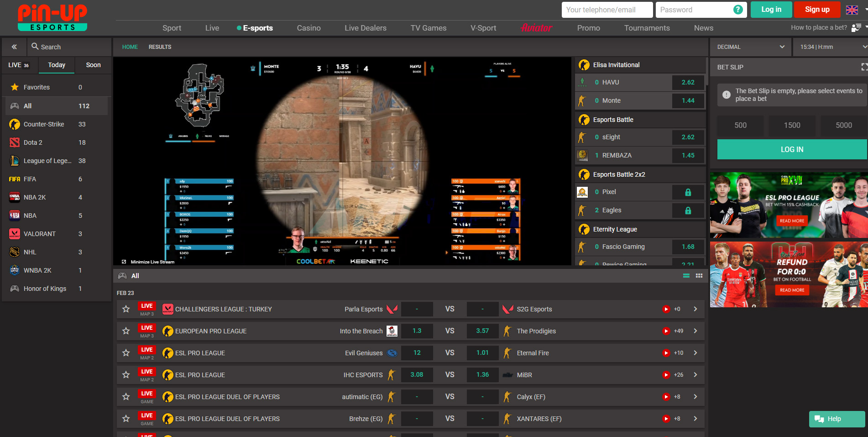Favorite the European Pro League match star
The image size is (868, 437).
(126, 331)
